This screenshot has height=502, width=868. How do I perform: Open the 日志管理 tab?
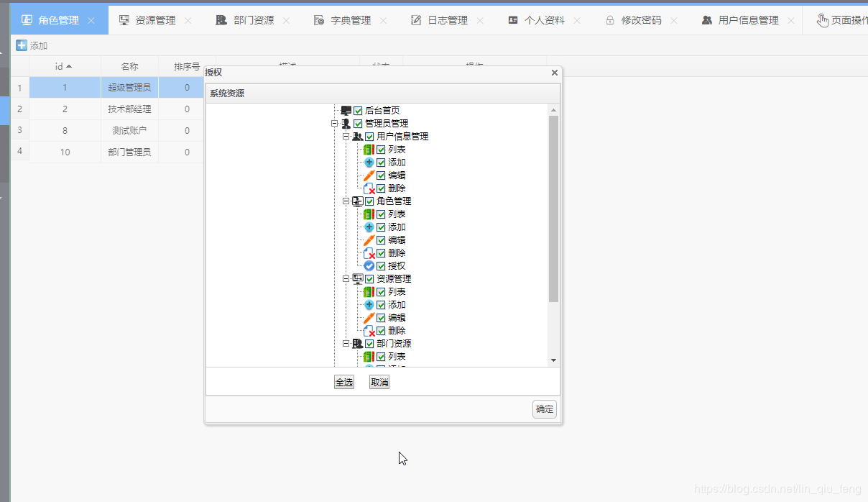(448, 20)
